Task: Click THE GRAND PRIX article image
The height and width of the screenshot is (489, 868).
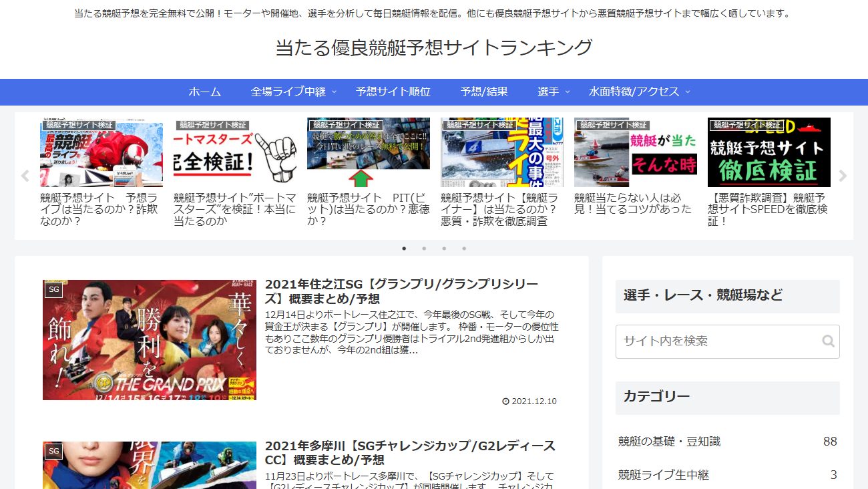Action: (x=150, y=340)
